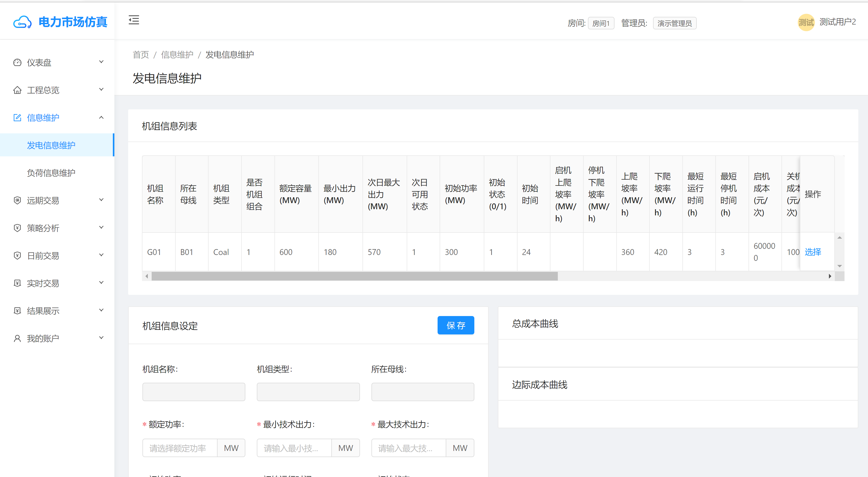
Task: Click the table scroll-right arrow
Action: [x=830, y=276]
